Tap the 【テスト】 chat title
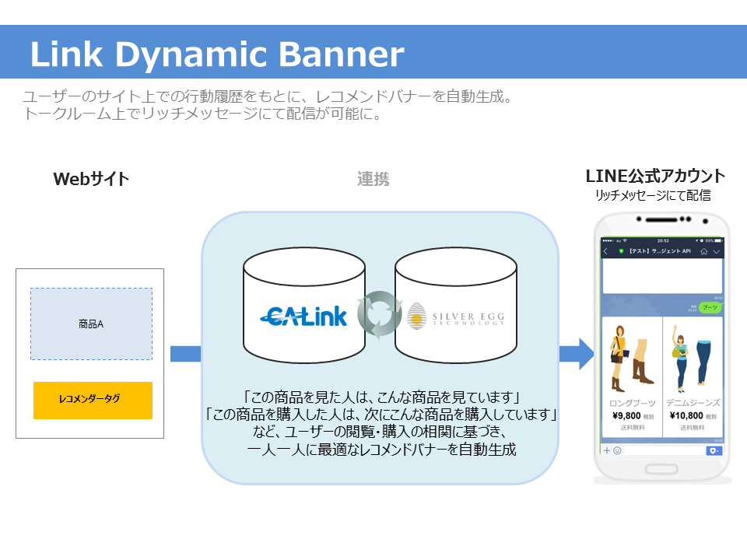Screen dimensions: 747x560 click(660, 251)
